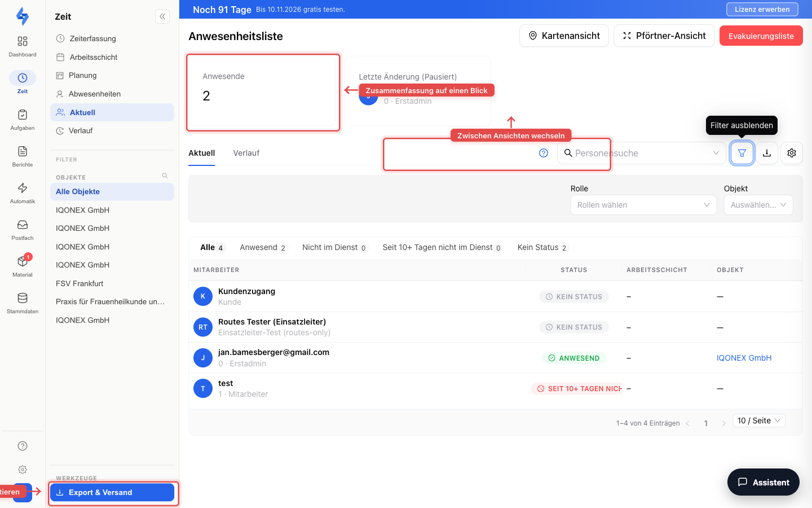Click MITARBEITER column header
812x508 pixels.
(x=216, y=270)
